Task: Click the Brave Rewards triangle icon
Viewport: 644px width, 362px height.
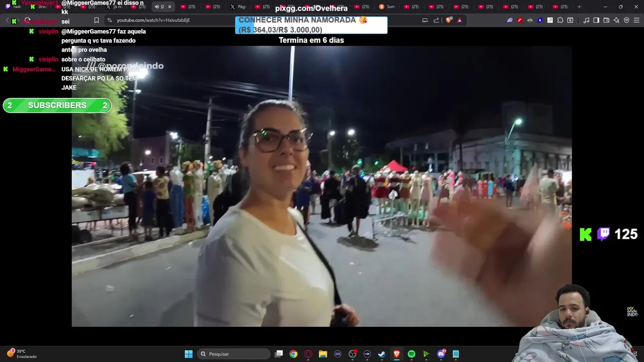Action: point(459,20)
